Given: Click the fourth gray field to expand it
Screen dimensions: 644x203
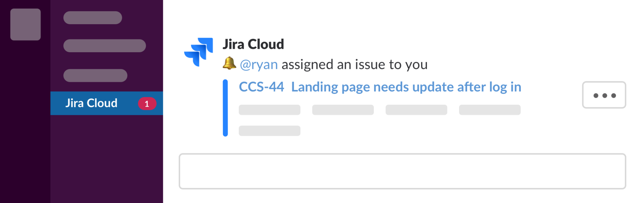Looking at the screenshot, I should tap(490, 110).
